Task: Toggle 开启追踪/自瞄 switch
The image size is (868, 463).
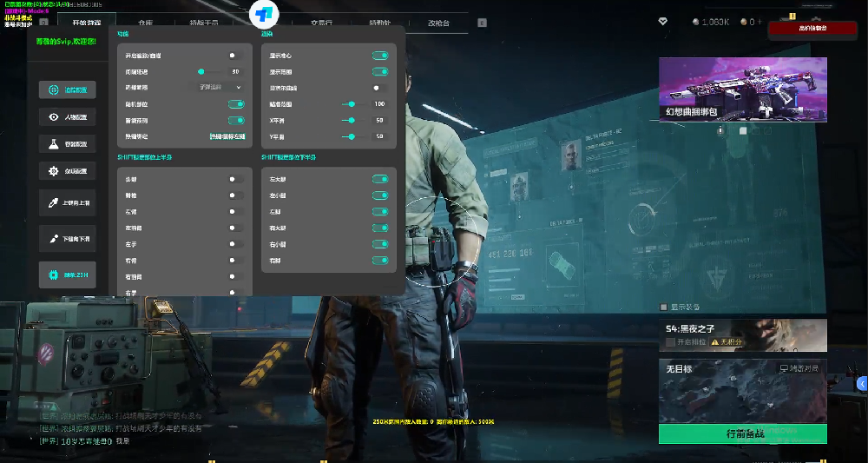Action: click(x=236, y=56)
